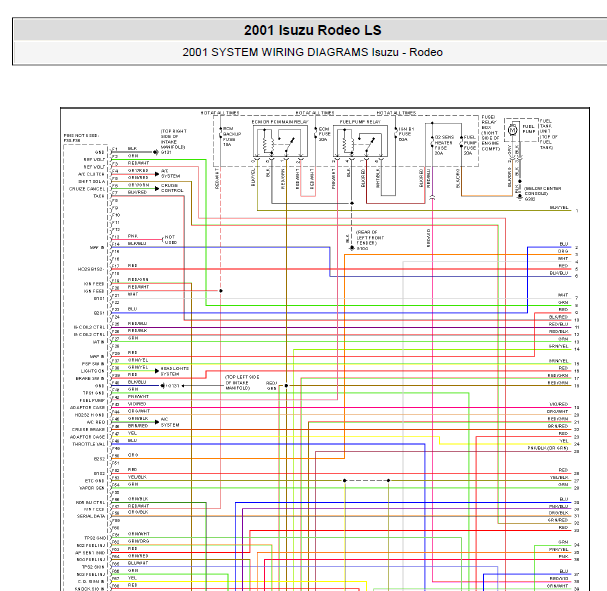Click the PNK/WHT wire label at pin F42

tap(138, 397)
